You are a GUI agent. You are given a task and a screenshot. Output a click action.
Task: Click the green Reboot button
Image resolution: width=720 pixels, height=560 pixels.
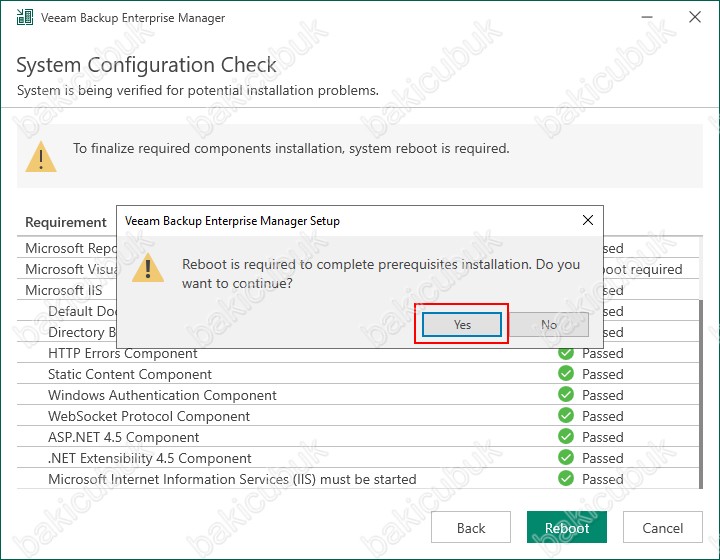(567, 527)
